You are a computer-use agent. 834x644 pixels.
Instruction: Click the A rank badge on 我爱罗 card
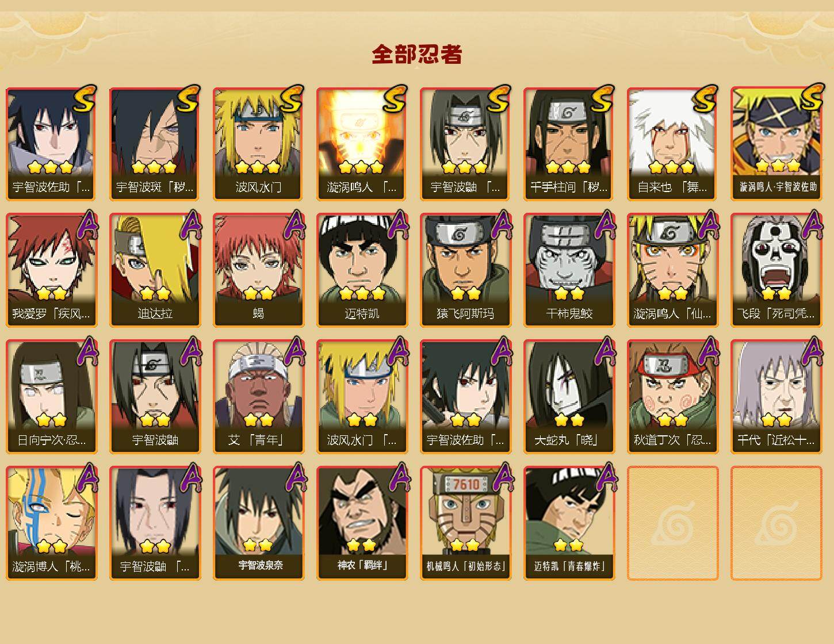87,225
